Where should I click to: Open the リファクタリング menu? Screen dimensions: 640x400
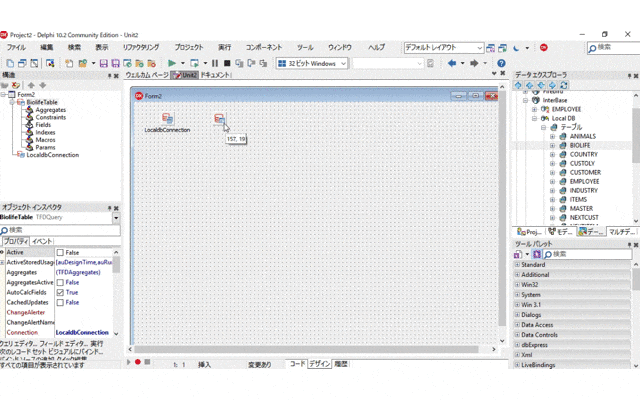pyautogui.click(x=141, y=47)
